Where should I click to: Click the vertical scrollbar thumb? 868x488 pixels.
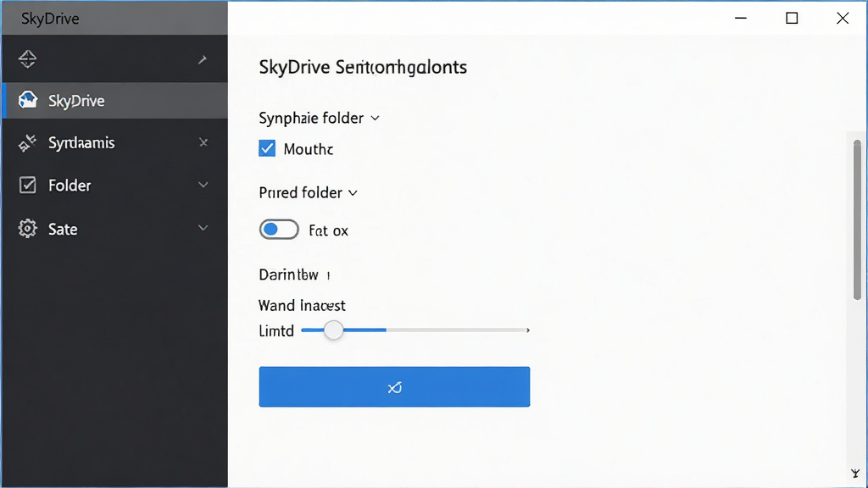pyautogui.click(x=857, y=219)
